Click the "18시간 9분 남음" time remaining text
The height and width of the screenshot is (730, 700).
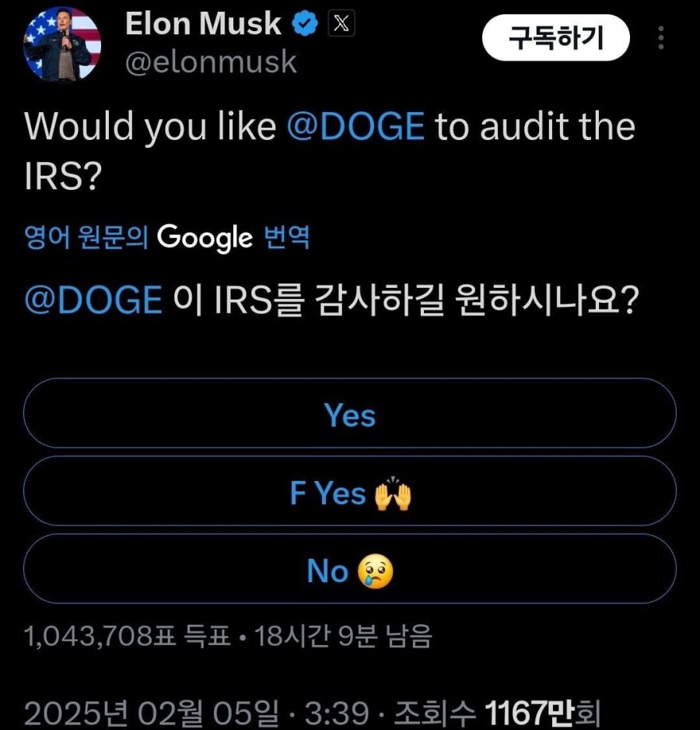[x=343, y=638]
